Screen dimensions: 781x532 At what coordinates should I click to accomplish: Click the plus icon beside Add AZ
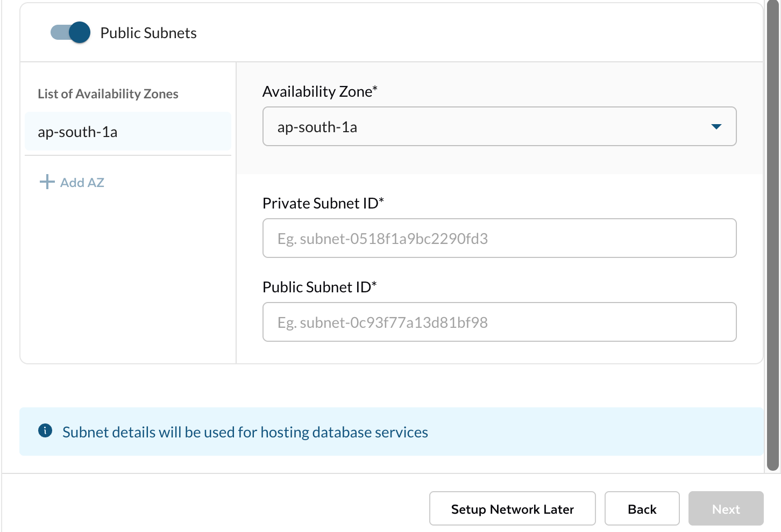[x=47, y=182]
